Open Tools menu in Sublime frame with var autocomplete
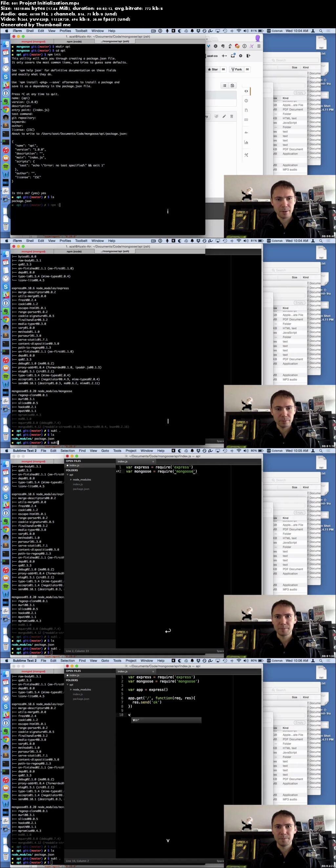The width and height of the screenshot is (336, 868). pyautogui.click(x=117, y=660)
